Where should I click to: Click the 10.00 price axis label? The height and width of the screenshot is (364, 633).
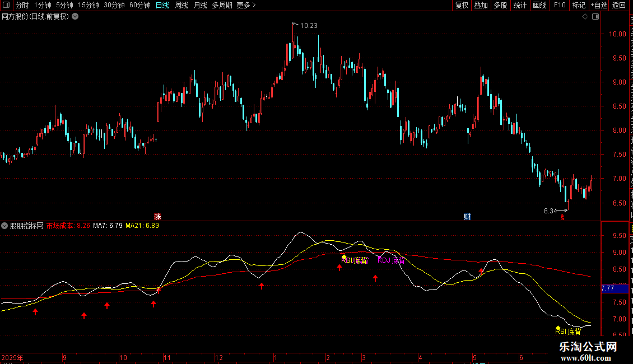618,34
